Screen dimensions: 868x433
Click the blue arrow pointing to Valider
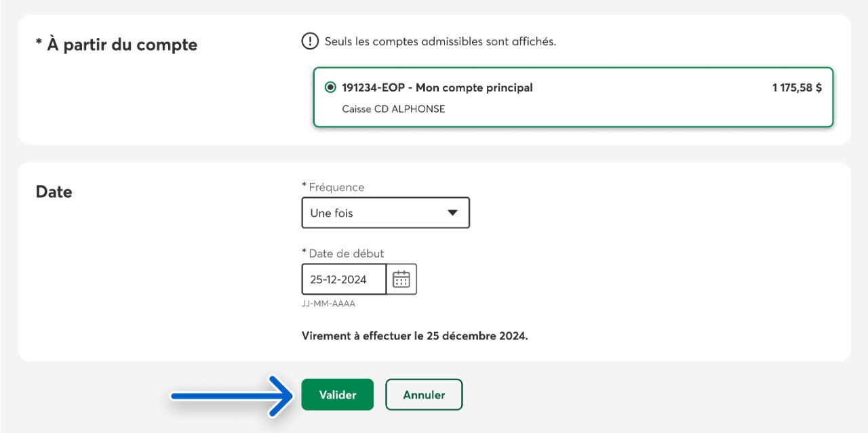[231, 395]
